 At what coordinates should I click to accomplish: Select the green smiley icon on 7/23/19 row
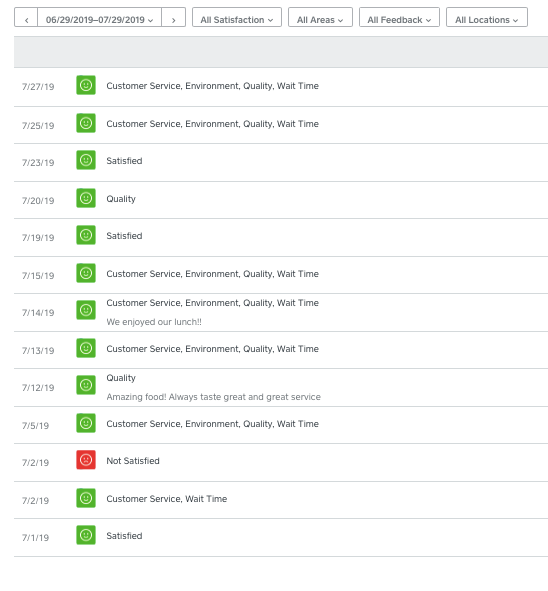coord(86,160)
